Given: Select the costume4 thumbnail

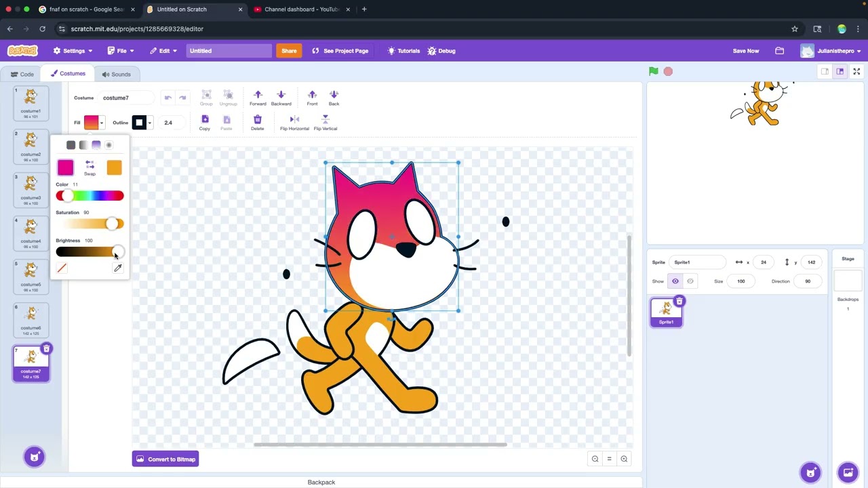Looking at the screenshot, I should click(31, 233).
